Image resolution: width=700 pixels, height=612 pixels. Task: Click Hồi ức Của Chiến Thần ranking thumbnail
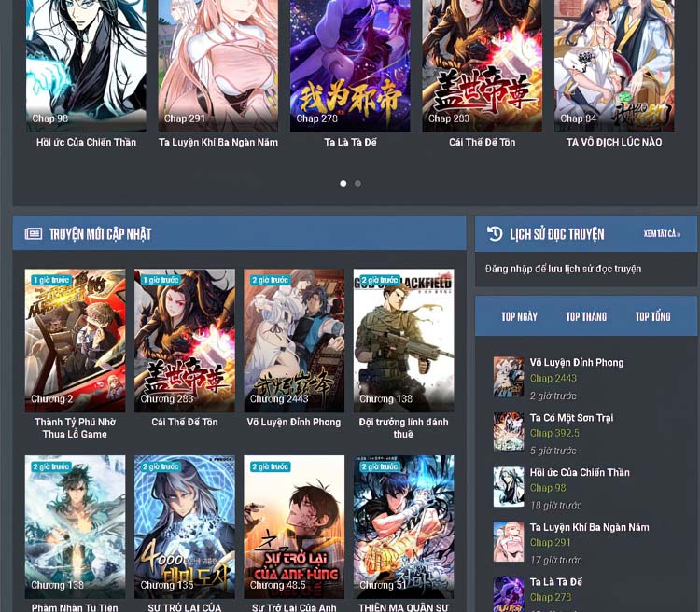click(x=509, y=487)
